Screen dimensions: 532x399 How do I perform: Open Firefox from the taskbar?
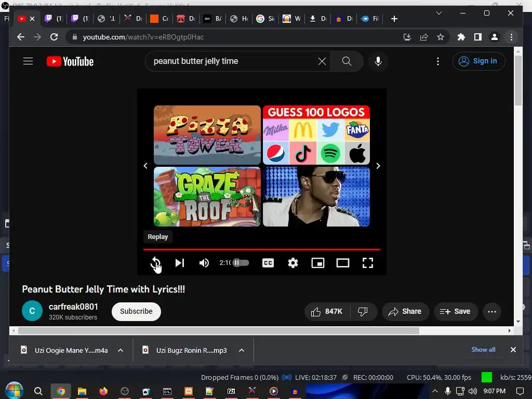103,391
